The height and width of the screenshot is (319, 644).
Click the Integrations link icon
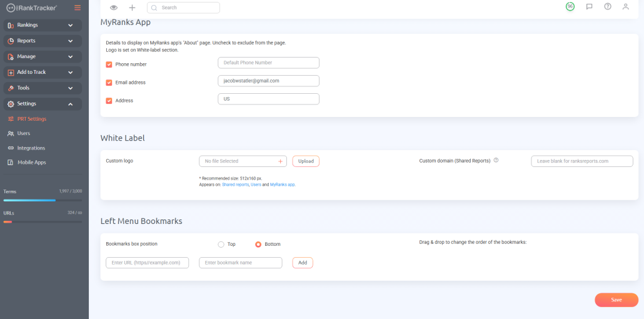coord(11,148)
